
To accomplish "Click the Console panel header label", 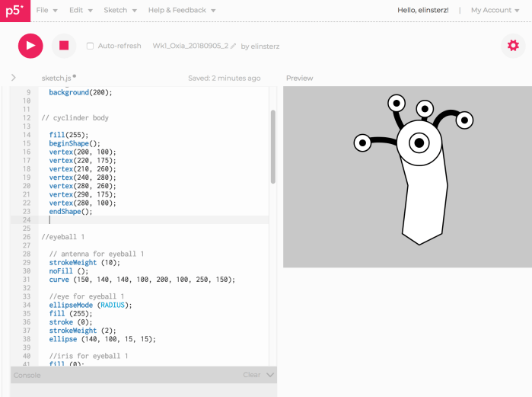I will 27,375.
